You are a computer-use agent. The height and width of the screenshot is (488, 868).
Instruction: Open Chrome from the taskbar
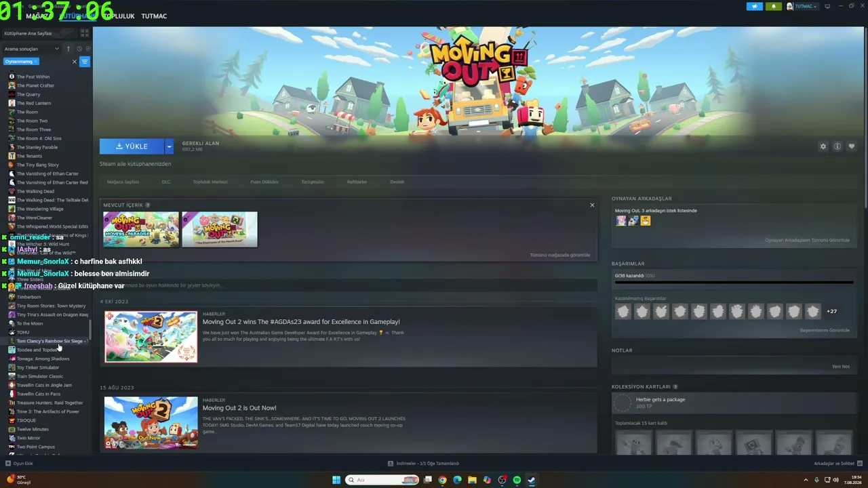pos(442,480)
